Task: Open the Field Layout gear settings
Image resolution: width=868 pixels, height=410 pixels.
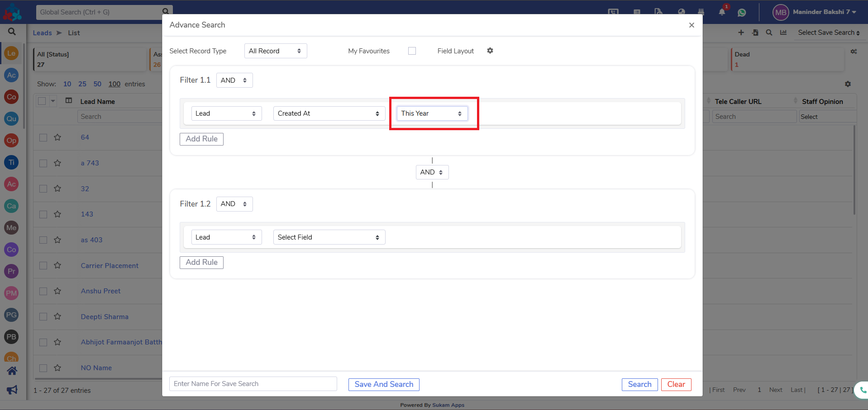Action: click(490, 51)
